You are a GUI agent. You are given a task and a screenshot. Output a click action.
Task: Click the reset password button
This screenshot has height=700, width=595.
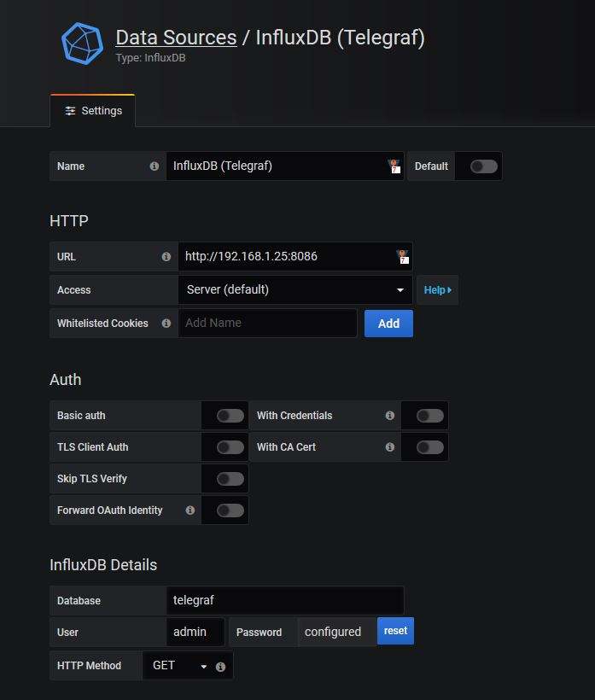395,632
